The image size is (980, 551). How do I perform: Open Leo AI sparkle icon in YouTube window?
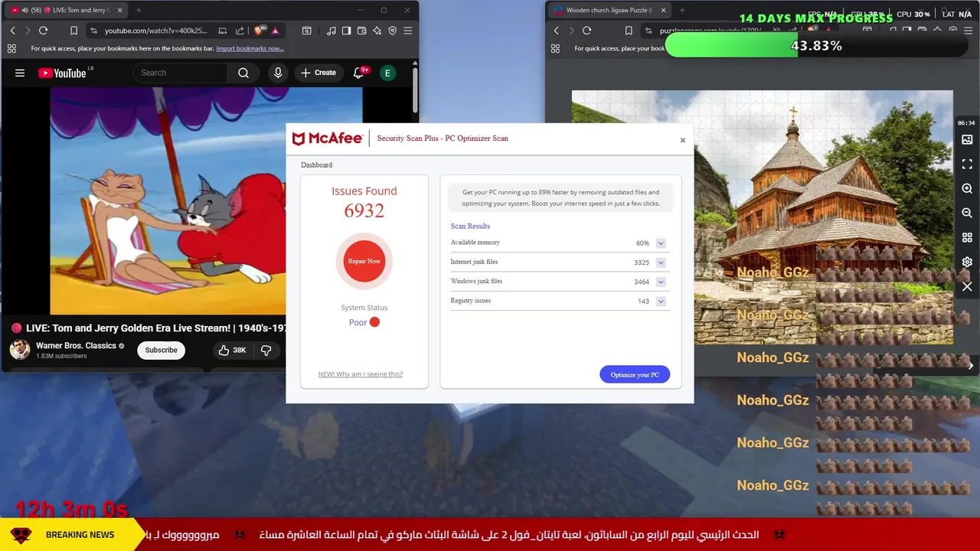[x=377, y=31]
